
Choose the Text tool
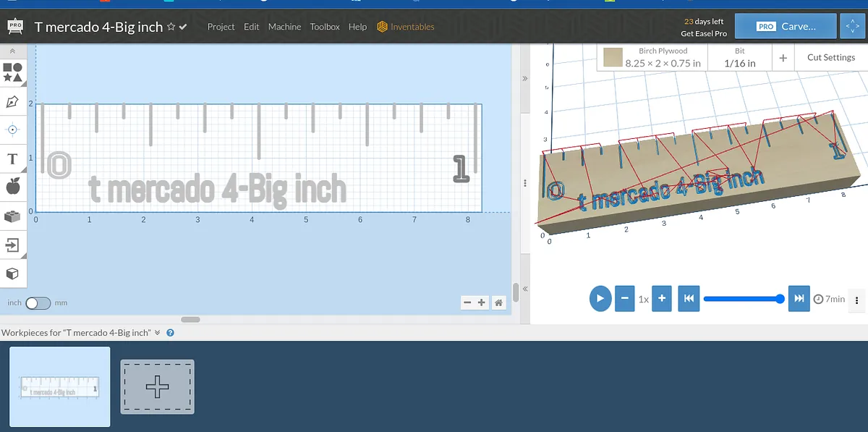[13, 158]
